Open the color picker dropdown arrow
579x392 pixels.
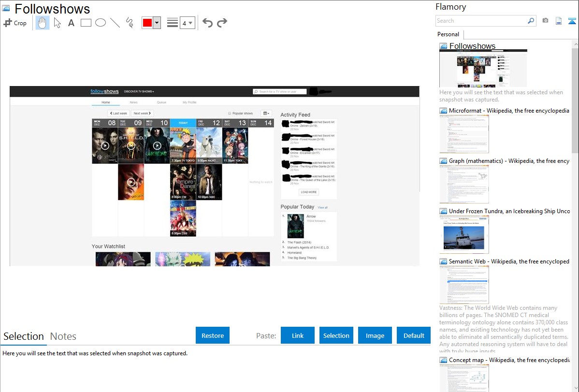pos(157,23)
